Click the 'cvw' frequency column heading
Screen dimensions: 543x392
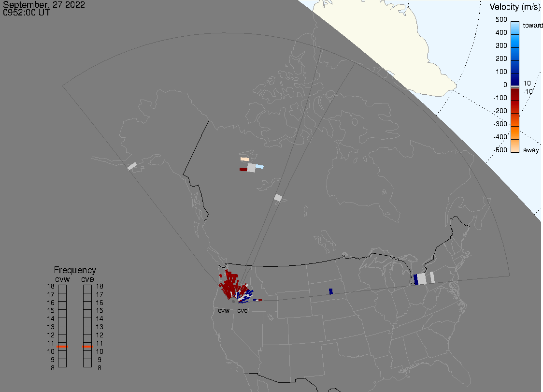pyautogui.click(x=62, y=279)
